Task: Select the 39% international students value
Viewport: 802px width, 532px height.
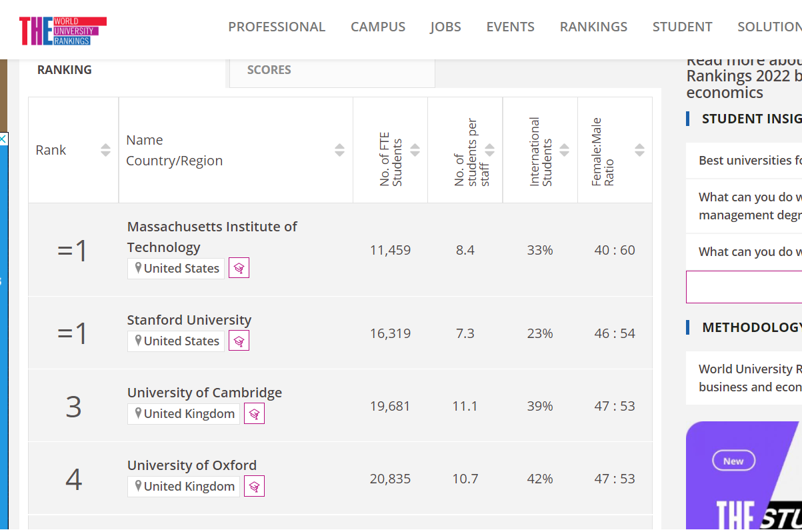Action: pos(540,406)
